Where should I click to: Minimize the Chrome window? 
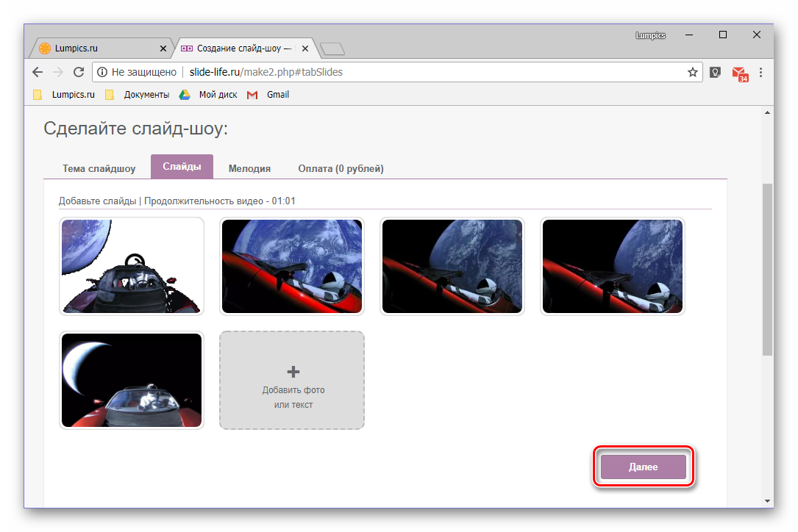(689, 35)
